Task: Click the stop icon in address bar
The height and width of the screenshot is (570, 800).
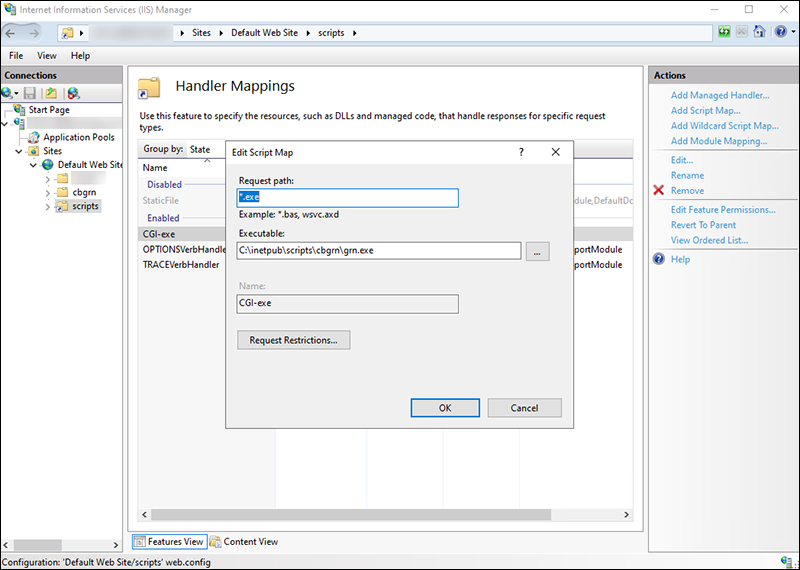Action: (742, 32)
